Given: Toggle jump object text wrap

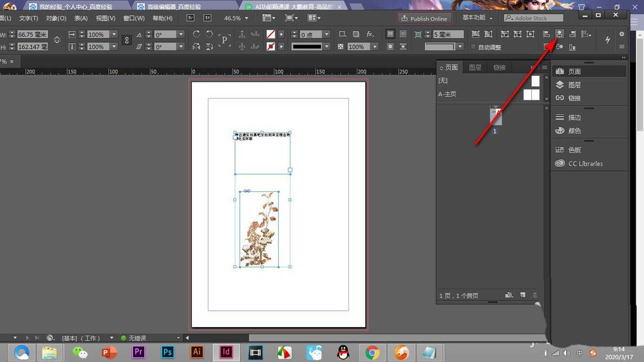Looking at the screenshot, I should (x=403, y=46).
